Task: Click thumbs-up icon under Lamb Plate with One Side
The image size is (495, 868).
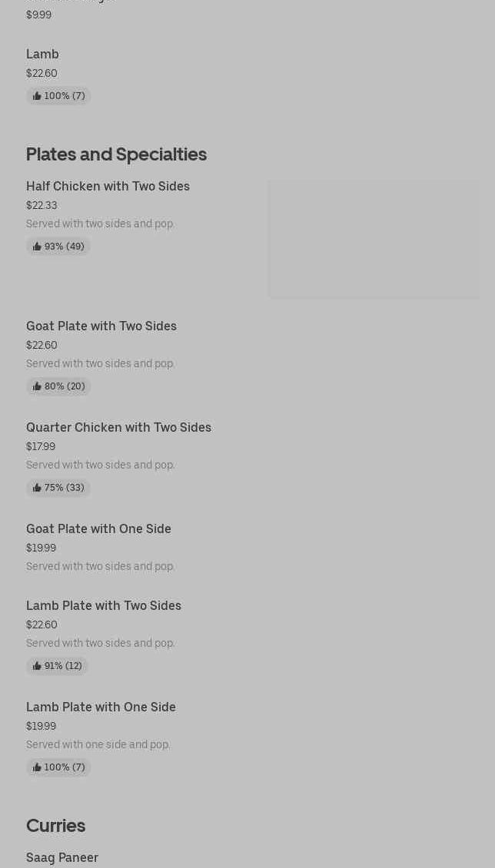Action: point(37,767)
